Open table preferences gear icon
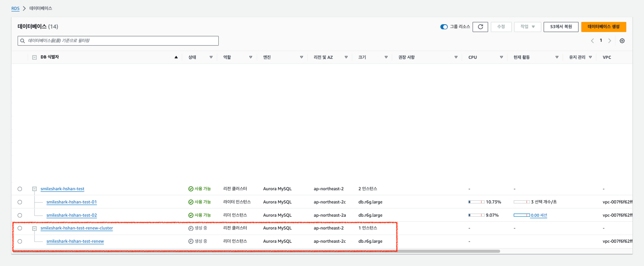Screen dimensions: 644x266 [622, 41]
